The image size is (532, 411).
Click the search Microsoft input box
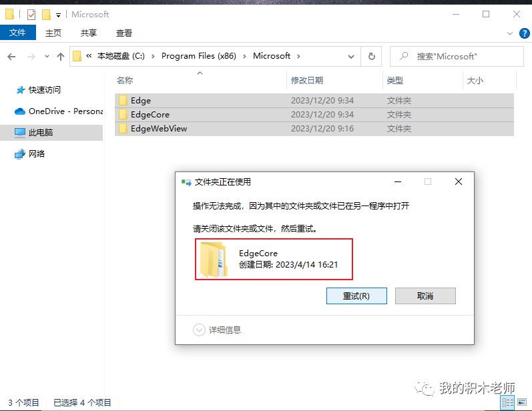[457, 56]
